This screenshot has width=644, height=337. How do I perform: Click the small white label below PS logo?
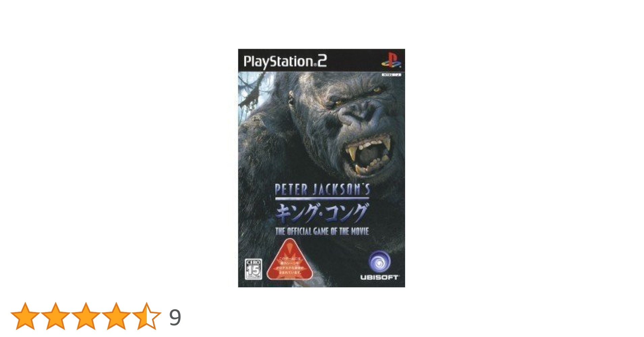391,74
